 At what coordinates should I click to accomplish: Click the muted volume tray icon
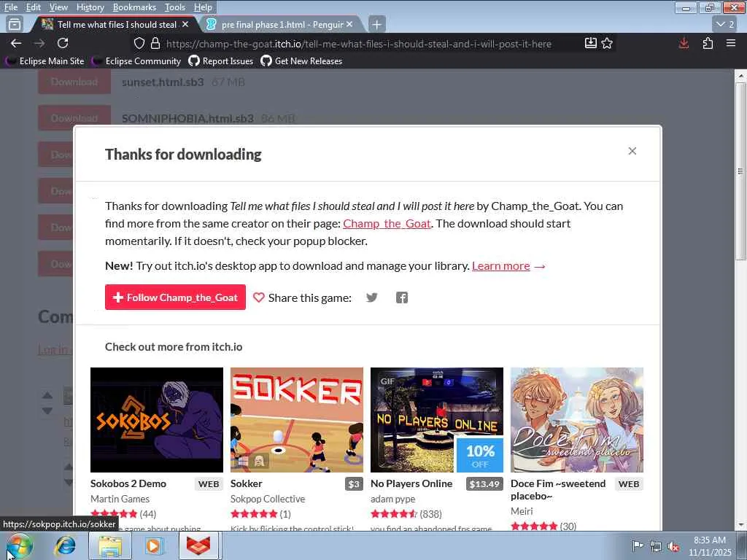point(673,545)
